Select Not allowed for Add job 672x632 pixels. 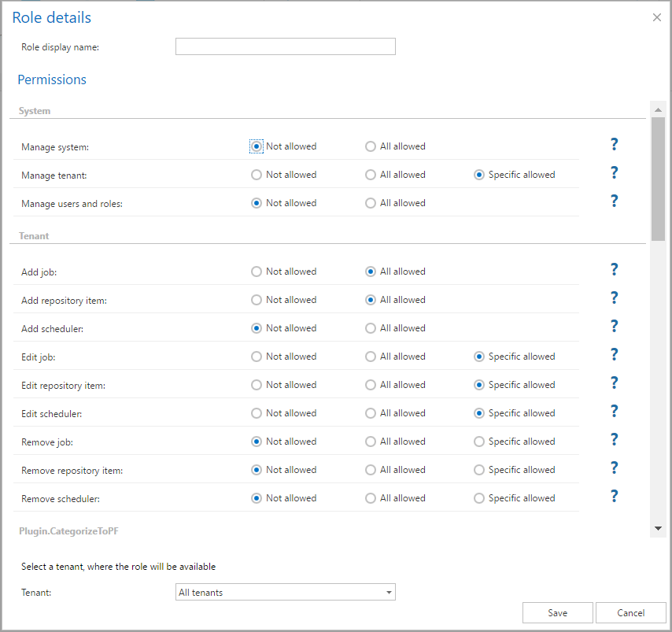[x=257, y=272]
